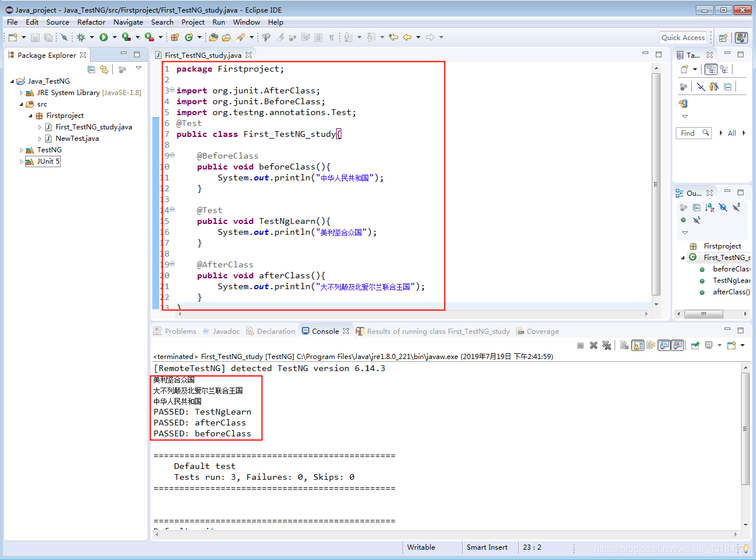Click the Find button in the search panel
The height and width of the screenshot is (560, 756).
694,132
